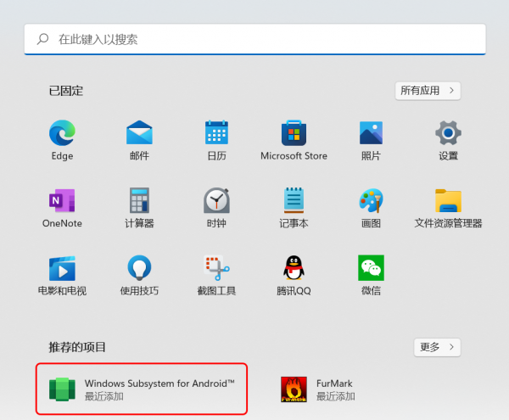Open Windows Subsystem for Android recommended item

[142, 389]
